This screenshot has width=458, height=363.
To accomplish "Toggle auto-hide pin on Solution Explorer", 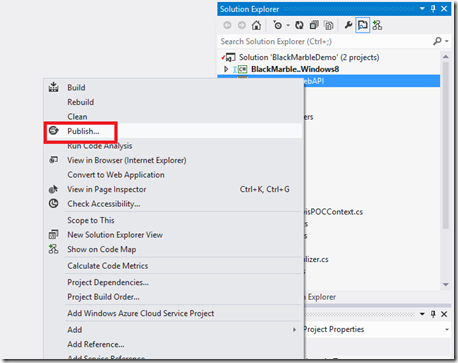I will pyautogui.click(x=433, y=9).
